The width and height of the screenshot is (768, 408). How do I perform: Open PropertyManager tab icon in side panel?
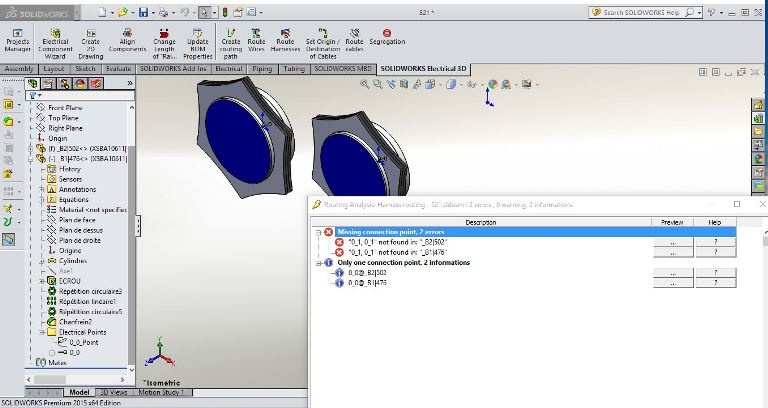click(48, 83)
